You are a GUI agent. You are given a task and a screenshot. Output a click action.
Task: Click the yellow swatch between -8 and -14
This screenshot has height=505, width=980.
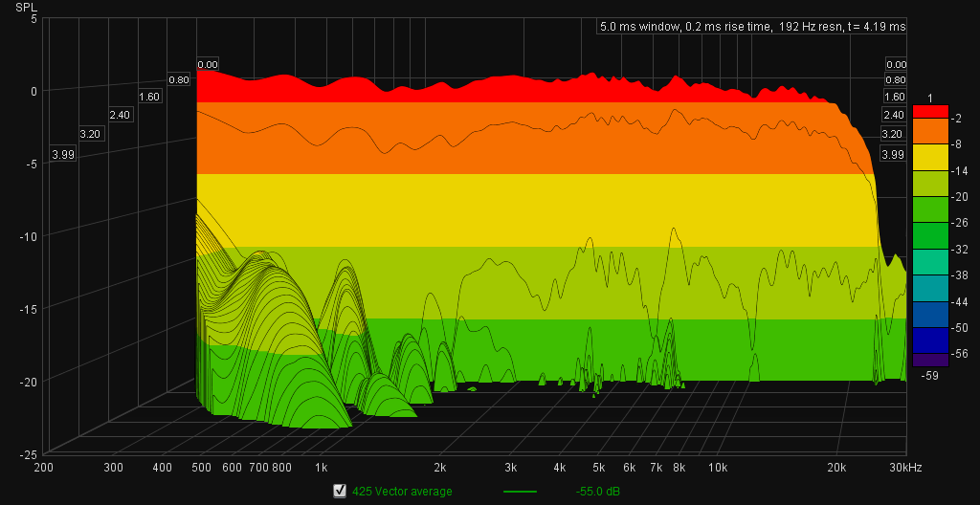(x=930, y=158)
